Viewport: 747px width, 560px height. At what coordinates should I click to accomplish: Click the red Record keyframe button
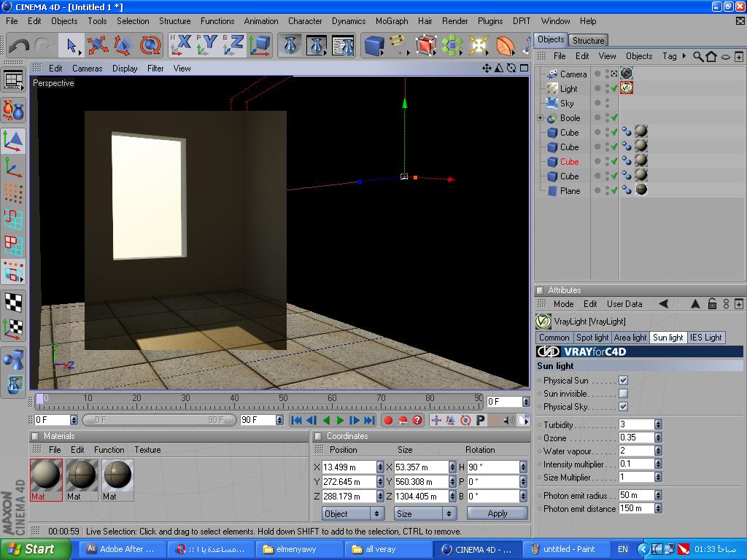(388, 421)
